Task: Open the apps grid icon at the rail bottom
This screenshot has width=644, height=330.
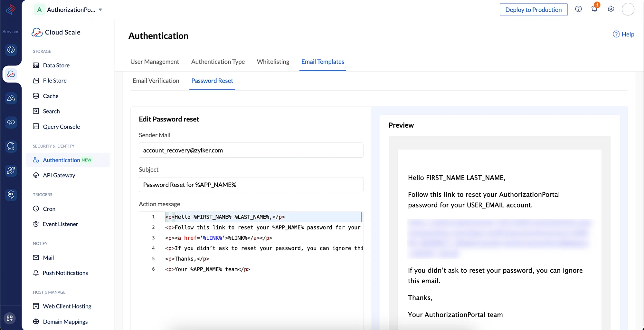Action: pos(10,318)
